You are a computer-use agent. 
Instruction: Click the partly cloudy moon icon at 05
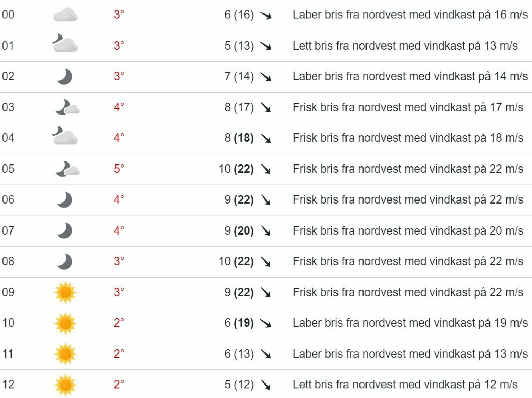click(x=67, y=169)
